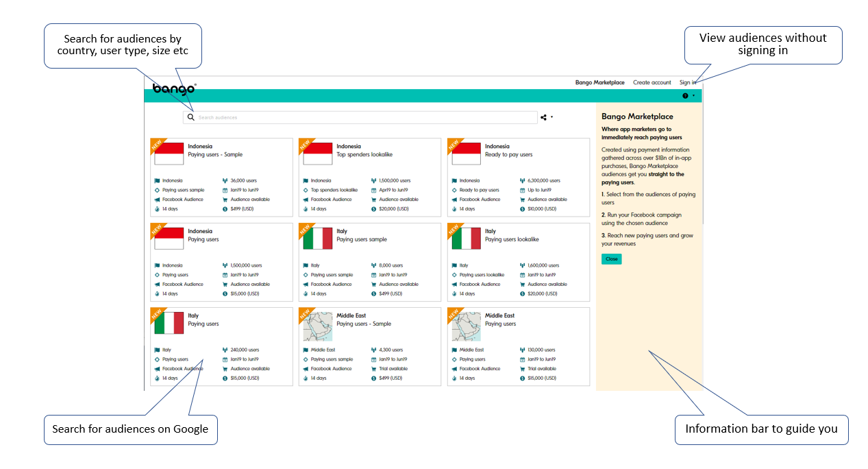Click users icon beside 1,600,000 users
This screenshot has height=469, width=868.
522,265
